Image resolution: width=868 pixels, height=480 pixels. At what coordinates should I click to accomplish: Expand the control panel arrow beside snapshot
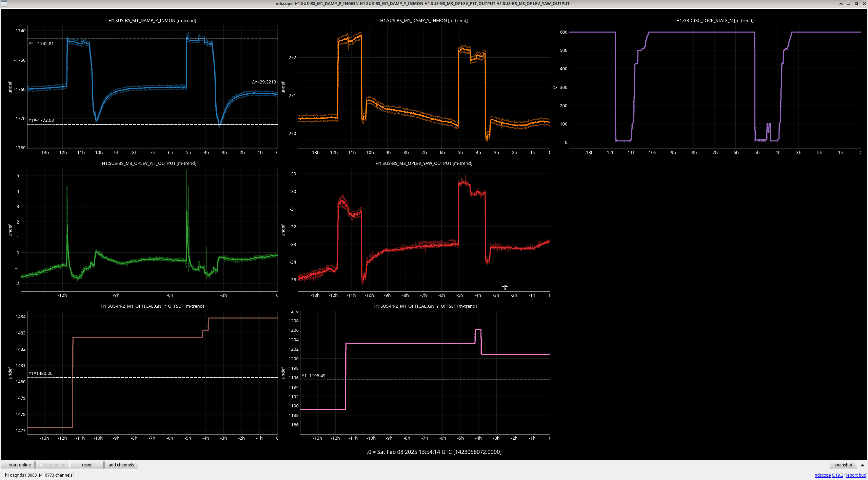[x=863, y=465]
